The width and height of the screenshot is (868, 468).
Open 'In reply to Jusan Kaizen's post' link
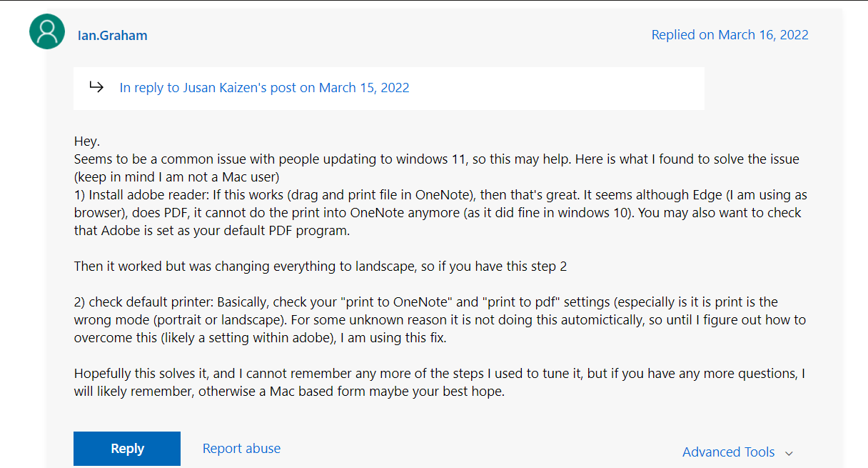tap(264, 88)
